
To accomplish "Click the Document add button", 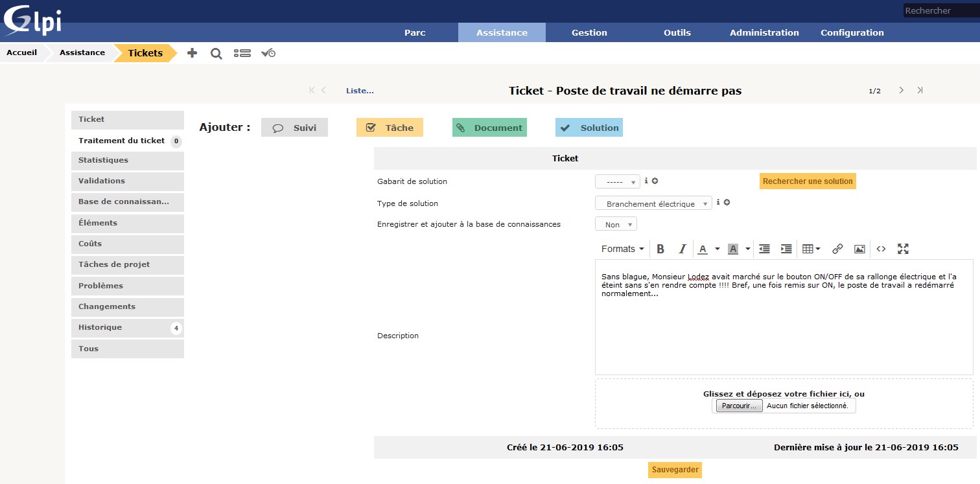I will pyautogui.click(x=489, y=128).
